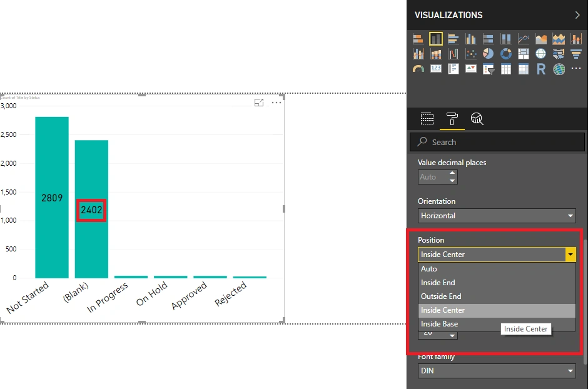Select the slicer visual

point(489,69)
